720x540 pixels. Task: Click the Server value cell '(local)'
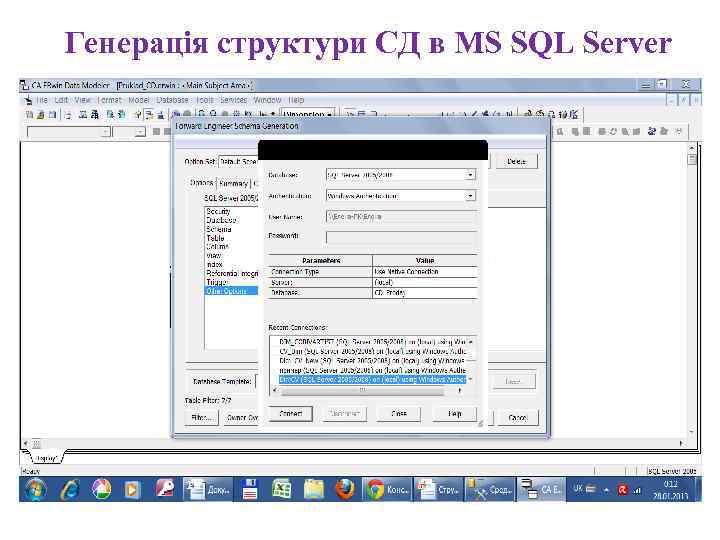(x=425, y=282)
